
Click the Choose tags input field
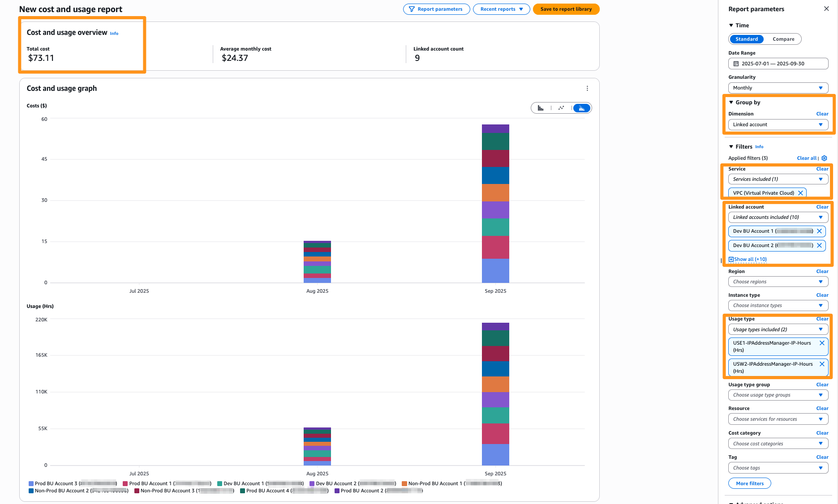(x=778, y=467)
